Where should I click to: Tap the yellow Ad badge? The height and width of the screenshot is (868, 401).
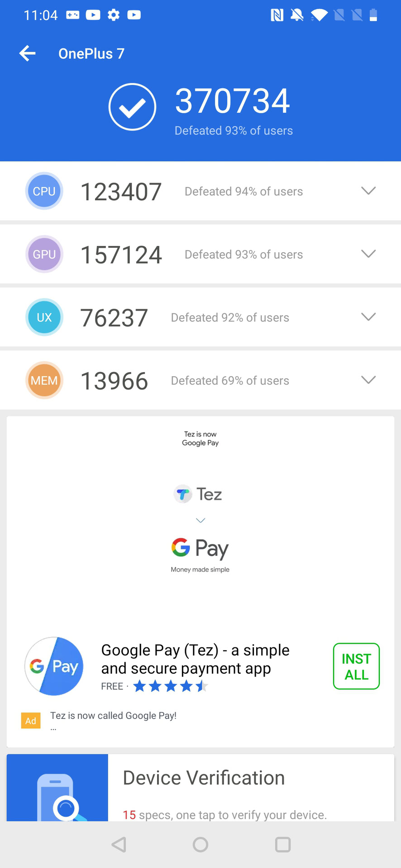click(x=31, y=721)
